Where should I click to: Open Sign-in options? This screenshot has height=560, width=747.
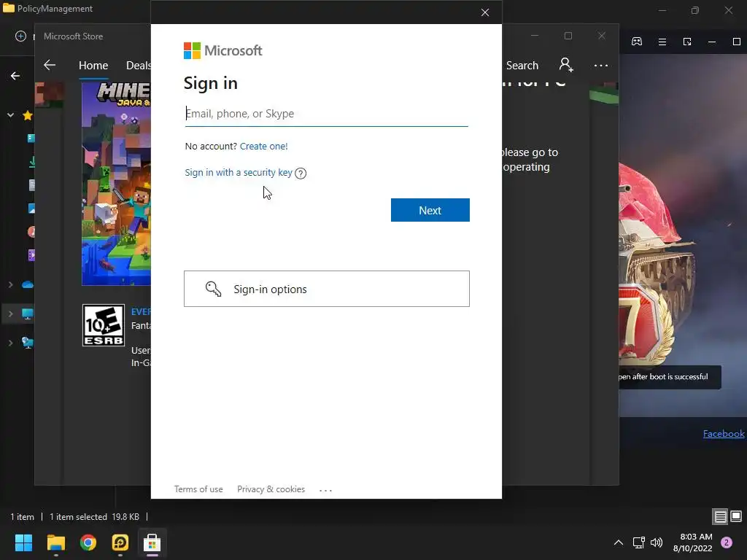point(327,289)
